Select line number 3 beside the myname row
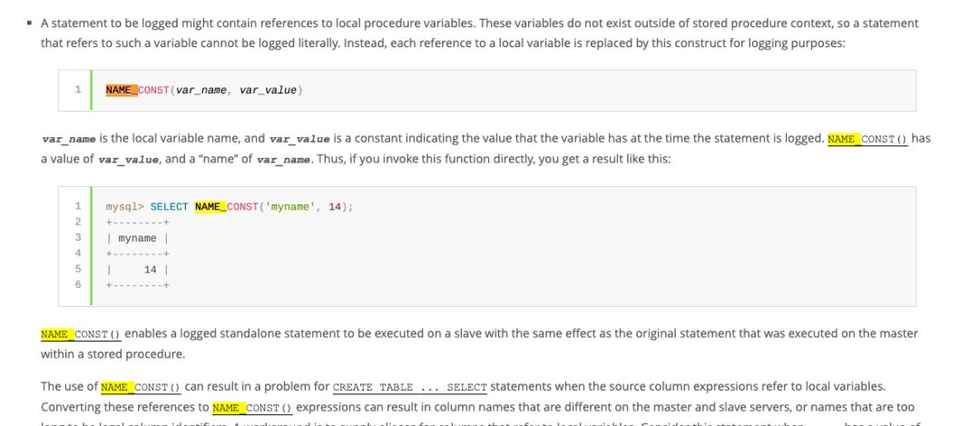Viewport: 980px width, 426px height. [78, 238]
